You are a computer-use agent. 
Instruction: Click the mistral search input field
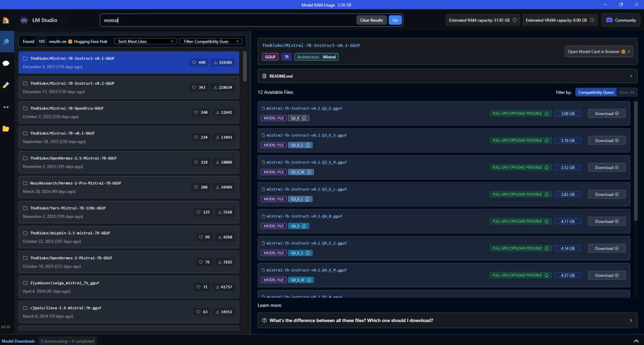228,20
